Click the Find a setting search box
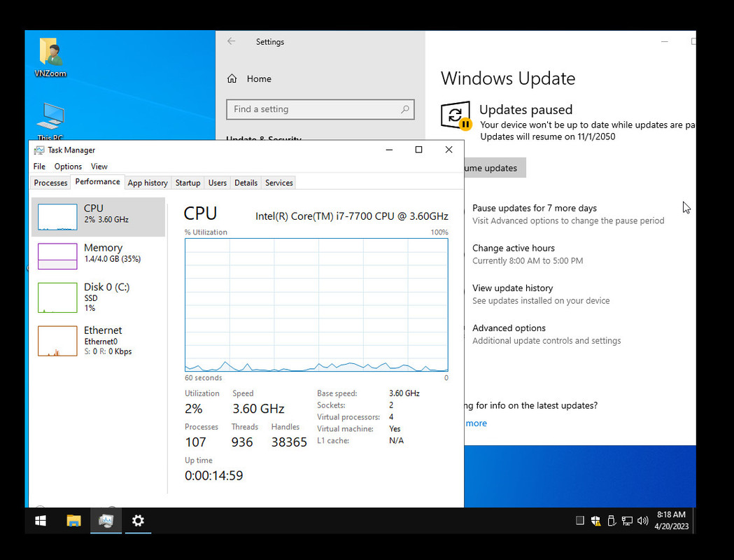 [x=320, y=109]
